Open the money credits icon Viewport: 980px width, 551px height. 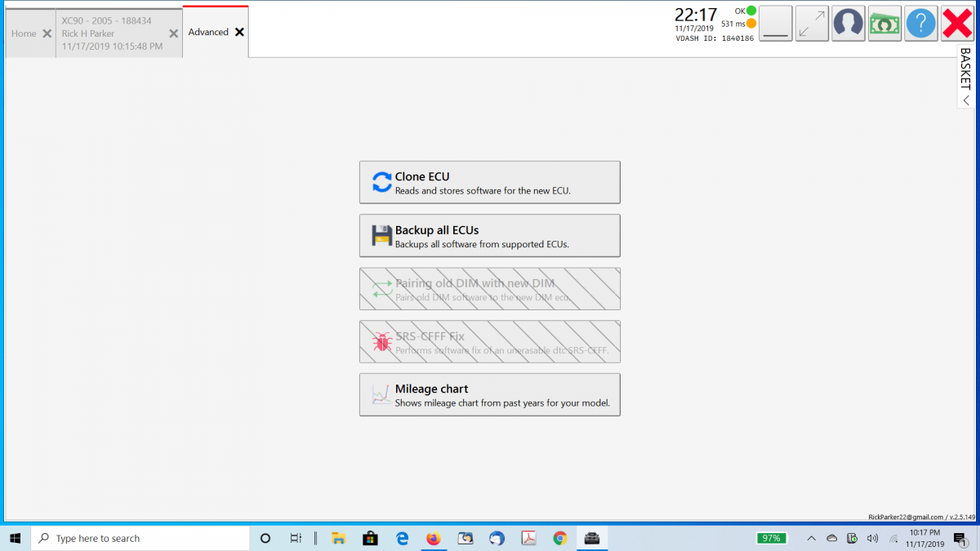pyautogui.click(x=884, y=24)
